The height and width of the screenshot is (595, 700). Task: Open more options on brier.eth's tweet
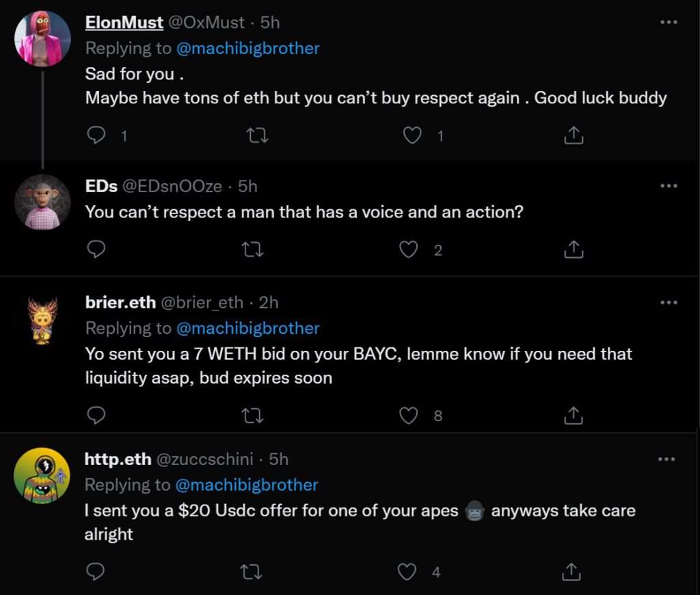[668, 302]
